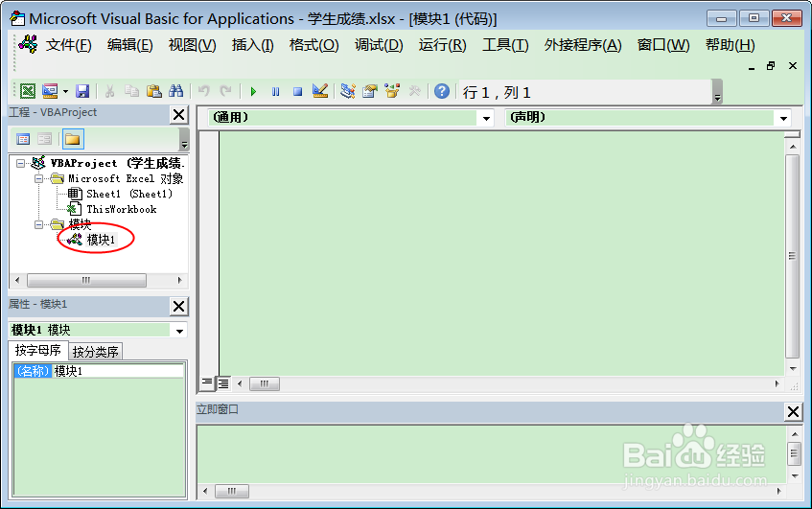Screen dimensions: 812x509
Task: Click the code window horizontal scrollbar thumb
Action: pos(264,383)
